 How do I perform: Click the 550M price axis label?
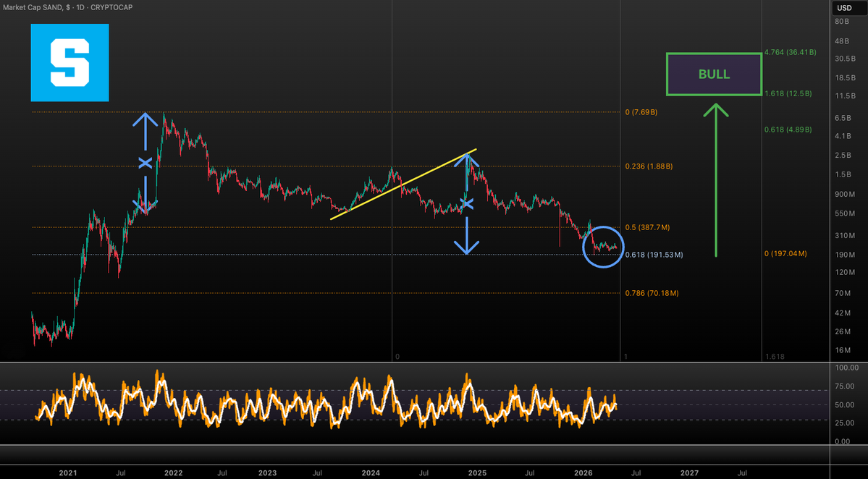click(844, 214)
